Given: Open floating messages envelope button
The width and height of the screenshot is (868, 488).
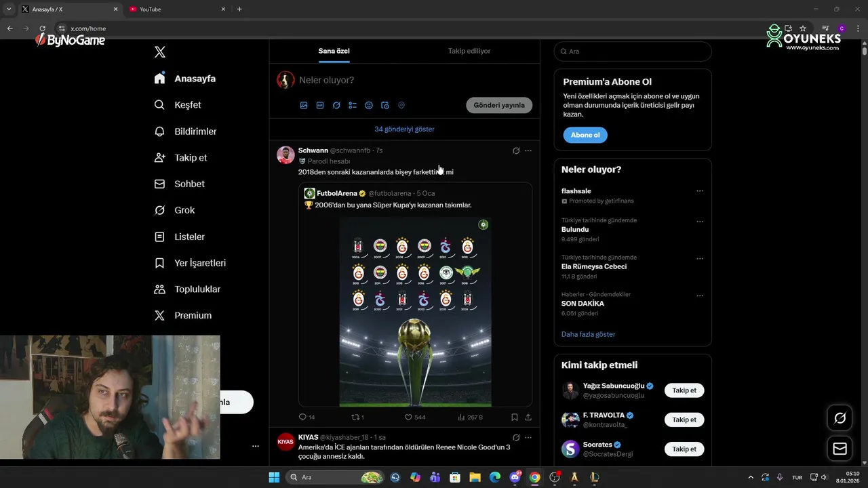Looking at the screenshot, I should [840, 449].
